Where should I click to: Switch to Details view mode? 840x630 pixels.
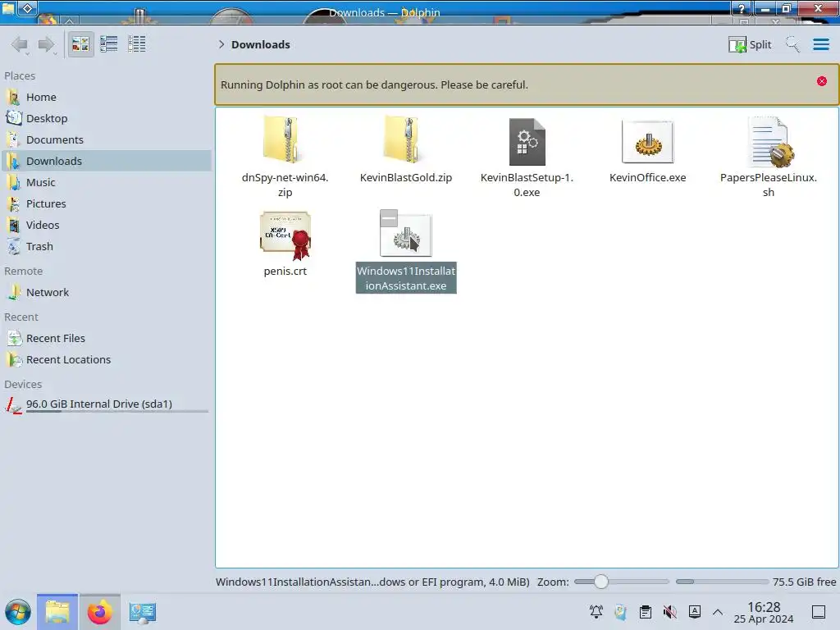tap(137, 44)
